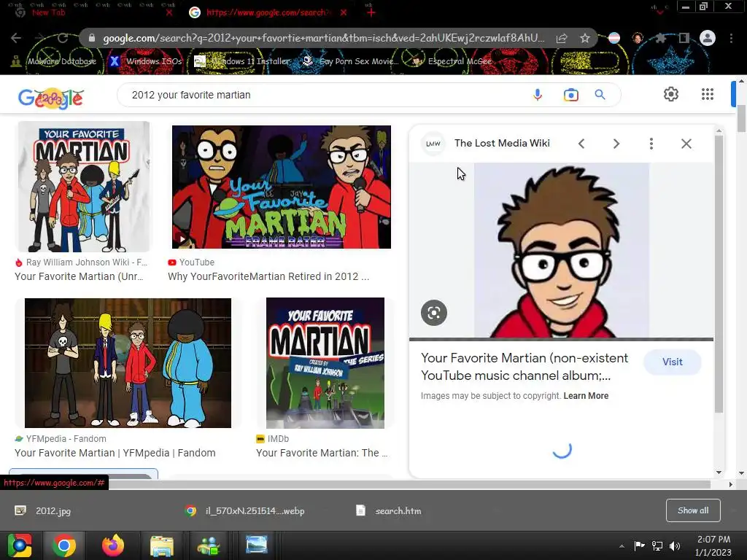
Task: Click the share page icon in address bar
Action: 562,38
